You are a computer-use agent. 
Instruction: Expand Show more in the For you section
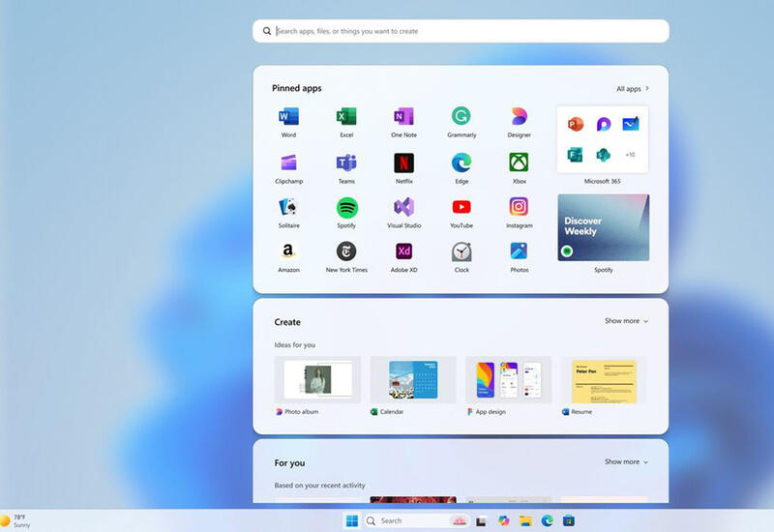tap(626, 462)
